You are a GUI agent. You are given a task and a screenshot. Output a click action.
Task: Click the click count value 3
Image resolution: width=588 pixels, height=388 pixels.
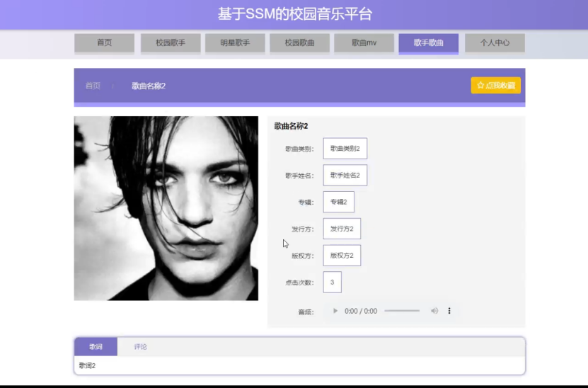tap(333, 283)
